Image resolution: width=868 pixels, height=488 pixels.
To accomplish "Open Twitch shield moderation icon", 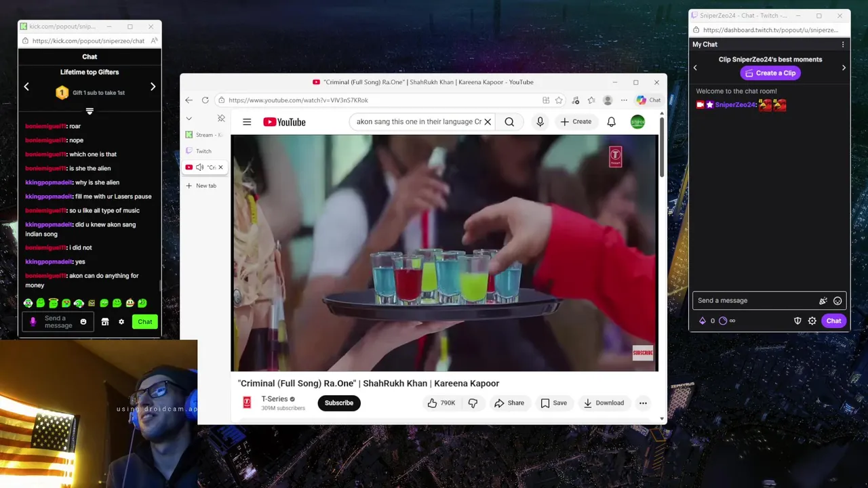I will click(x=797, y=321).
